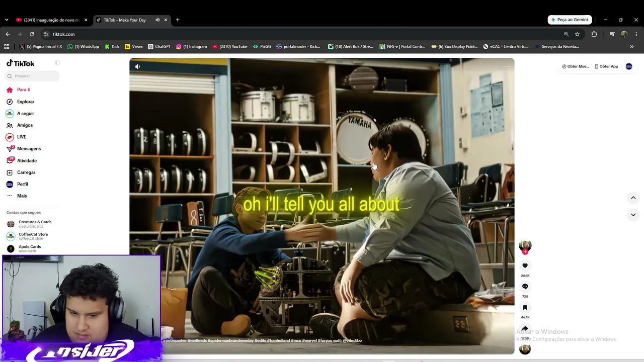Click the #peterparker hashtag in the caption
644x362 pixels.
174,340
